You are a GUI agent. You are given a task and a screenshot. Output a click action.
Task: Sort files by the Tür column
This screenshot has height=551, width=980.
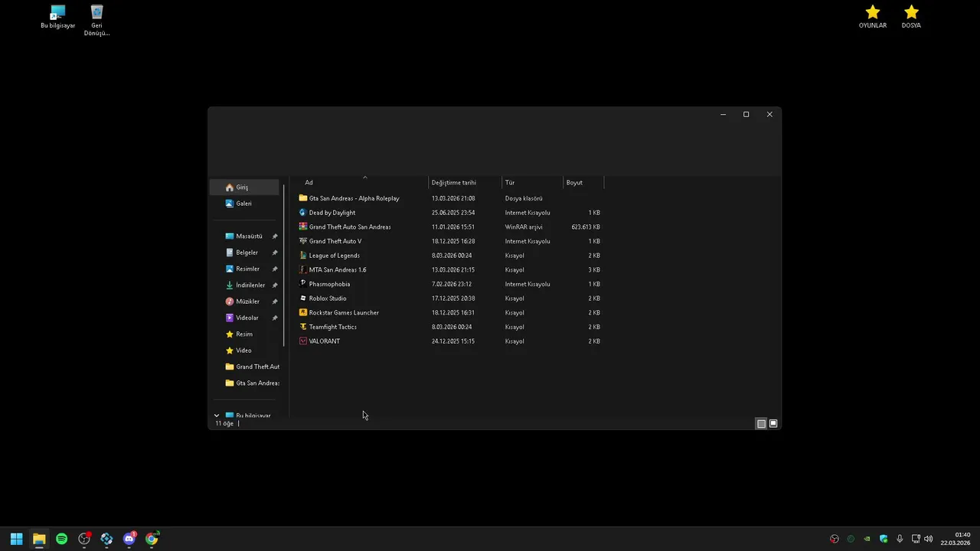click(x=532, y=183)
